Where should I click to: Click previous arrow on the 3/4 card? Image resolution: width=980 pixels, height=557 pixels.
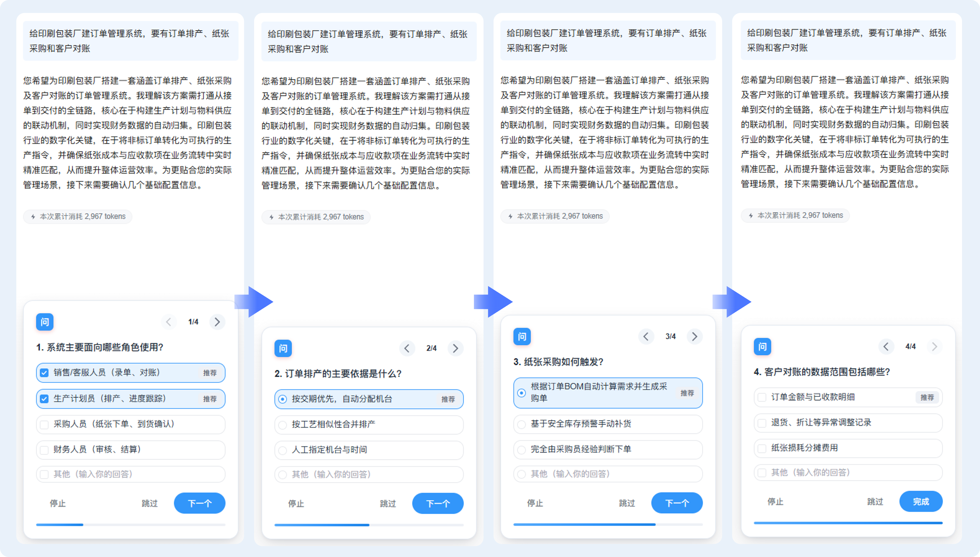tap(646, 336)
